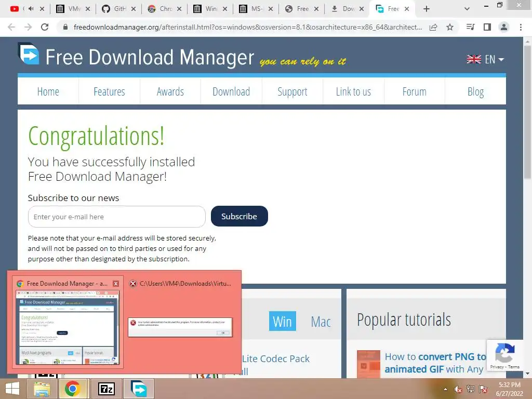Click the page vertical scrollbar thumb
The width and height of the screenshot is (532, 399).
(528, 112)
